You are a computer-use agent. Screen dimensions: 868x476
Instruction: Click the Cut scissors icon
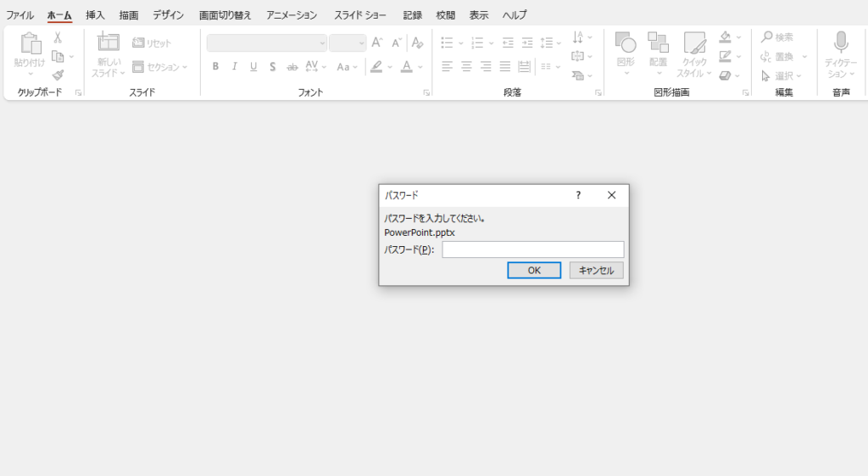[58, 37]
